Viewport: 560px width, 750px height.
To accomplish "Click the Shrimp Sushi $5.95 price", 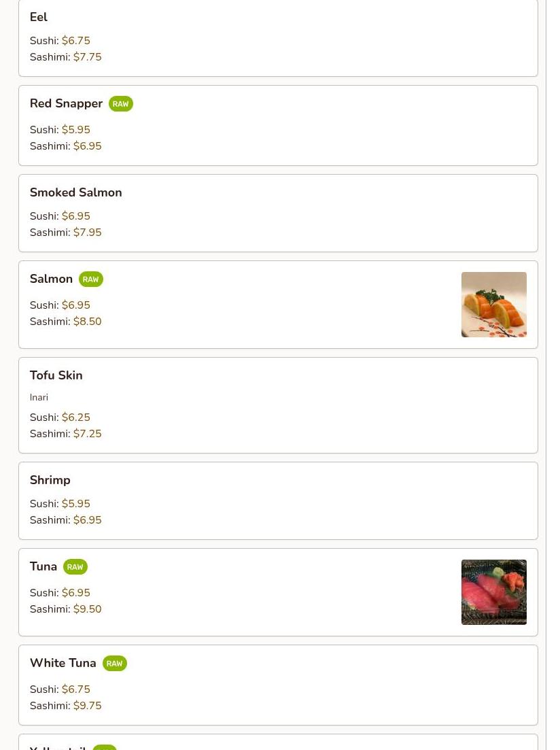I will pyautogui.click(x=75, y=504).
